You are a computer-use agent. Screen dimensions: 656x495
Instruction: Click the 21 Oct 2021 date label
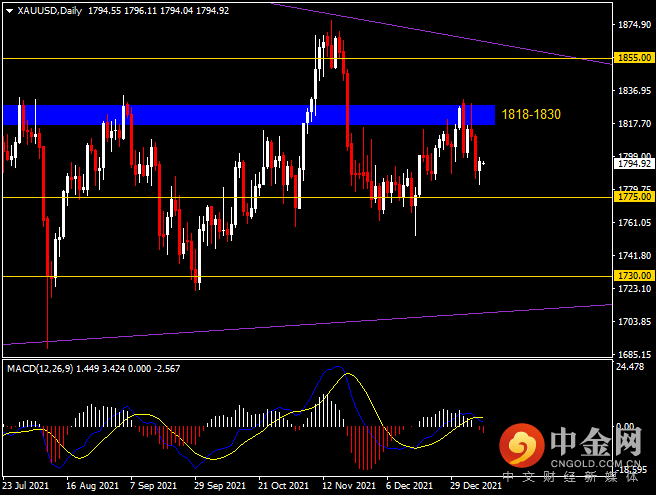[283, 486]
